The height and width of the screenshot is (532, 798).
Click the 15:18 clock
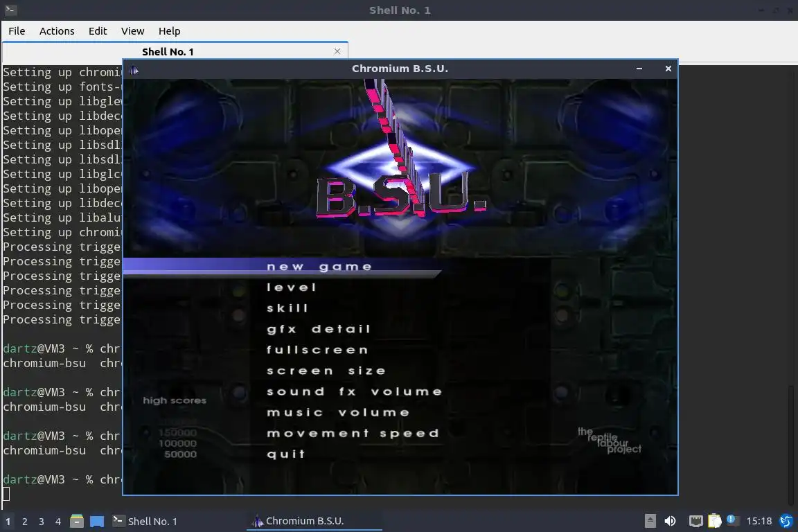point(759,522)
